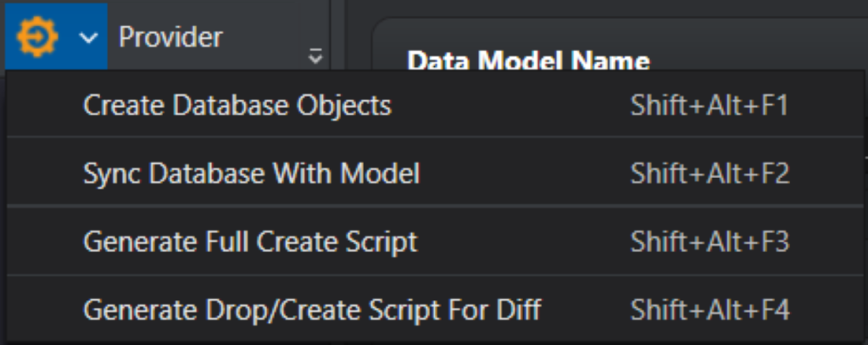
Task: Expand the toolbar overflow chevron near Provider
Action: (315, 57)
